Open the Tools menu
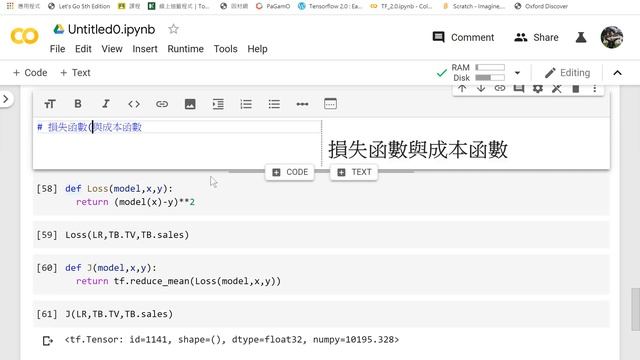 (226, 49)
